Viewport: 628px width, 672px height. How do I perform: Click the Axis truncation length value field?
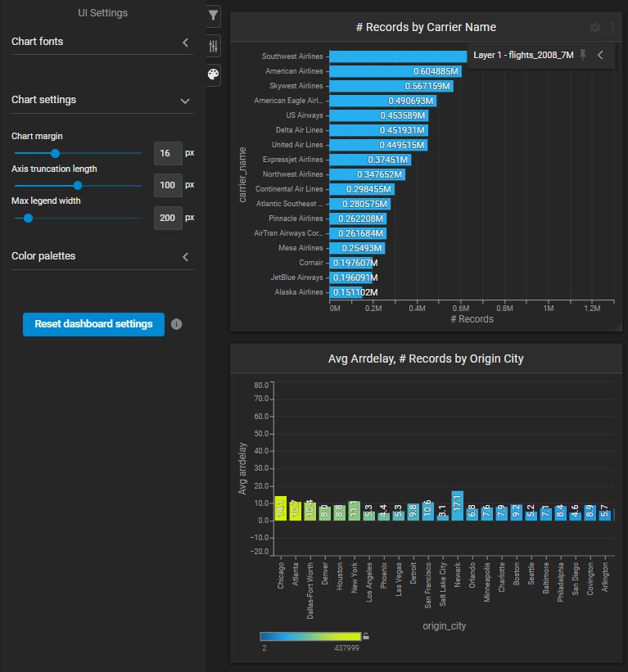168,186
